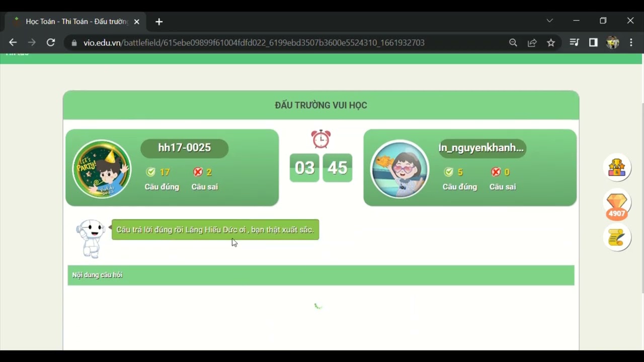Click the 'Nội dung câu hỏi' header bar
Viewport: 644px width, 362px height.
[x=321, y=275]
